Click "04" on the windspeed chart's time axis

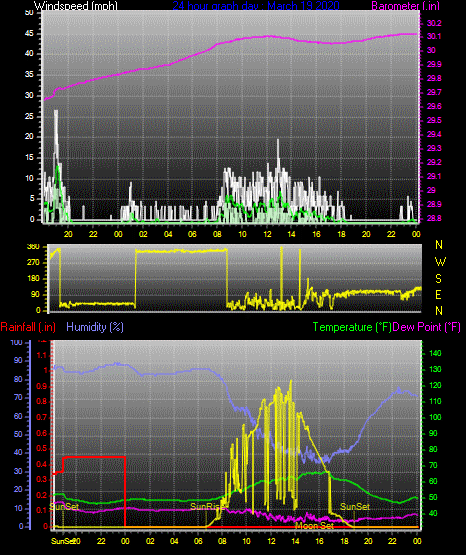pyautogui.click(x=168, y=234)
